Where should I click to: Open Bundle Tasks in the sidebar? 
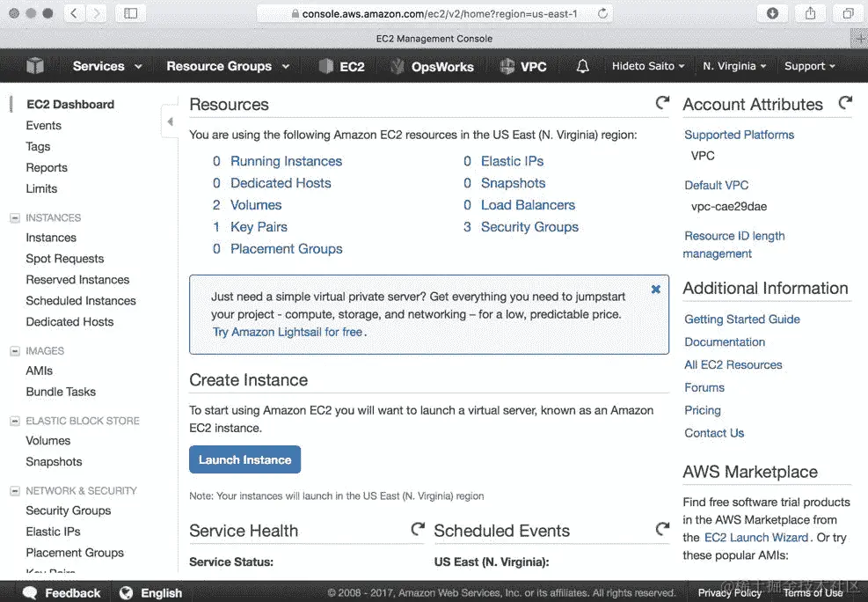coord(61,392)
